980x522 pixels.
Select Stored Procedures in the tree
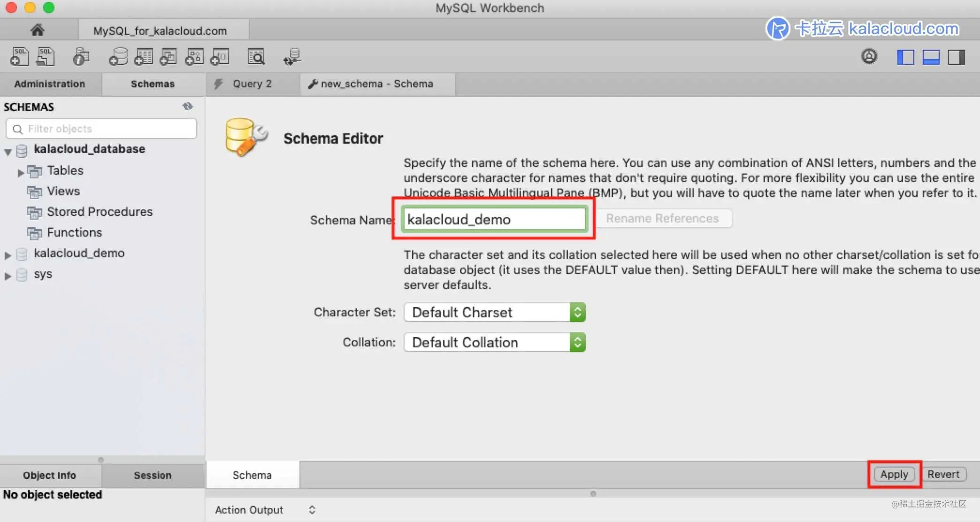click(100, 212)
